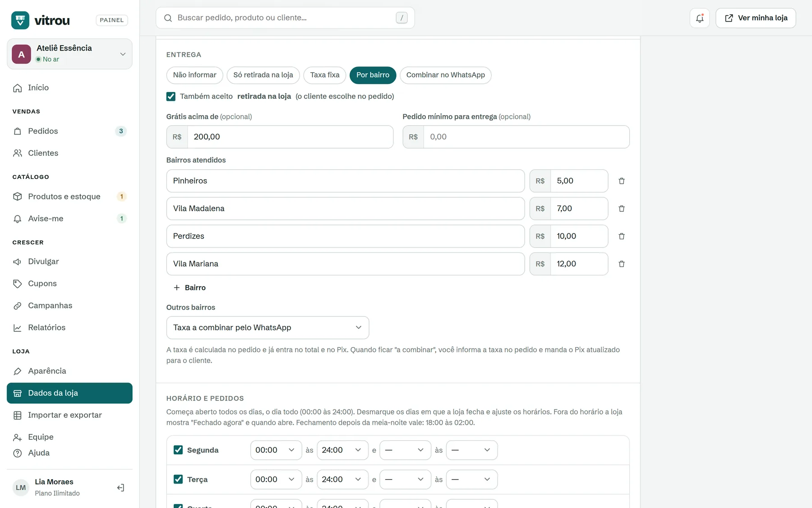Click the Produtos e estoque box icon
This screenshot has width=812, height=508.
click(x=18, y=196)
